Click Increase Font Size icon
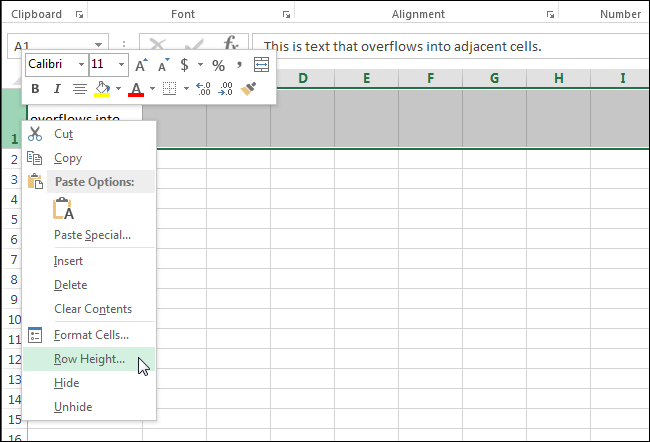650x442 pixels. point(141,65)
